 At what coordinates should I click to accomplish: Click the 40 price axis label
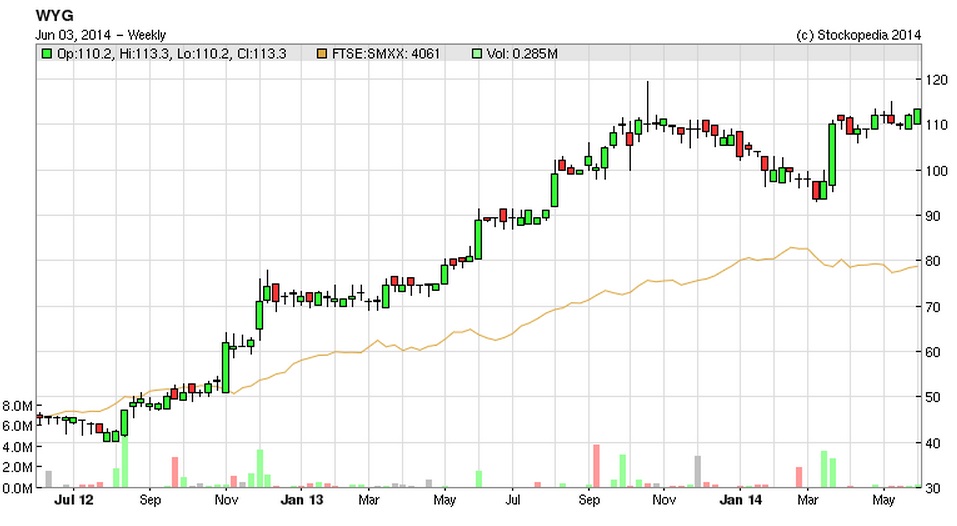(933, 443)
